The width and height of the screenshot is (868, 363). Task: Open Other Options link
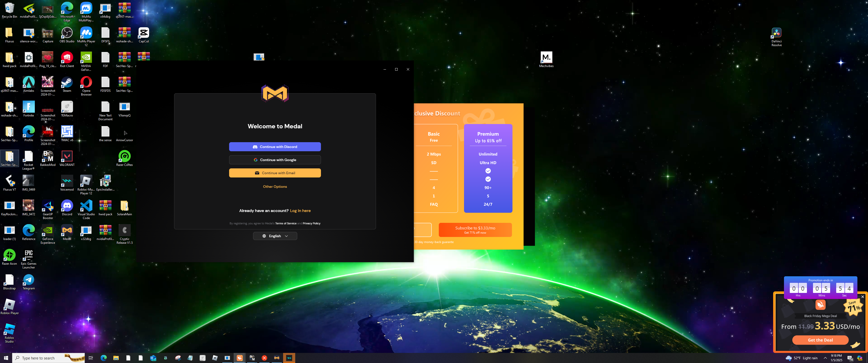coord(275,187)
